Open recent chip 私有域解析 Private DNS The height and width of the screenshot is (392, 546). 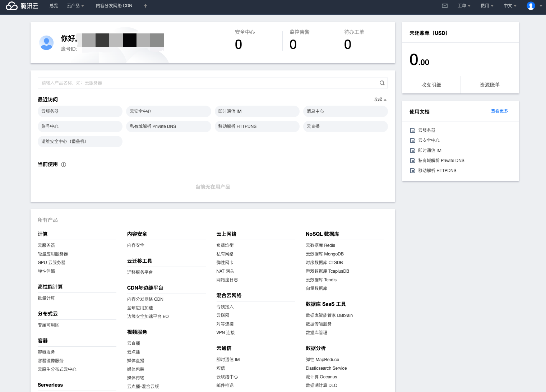click(x=168, y=126)
